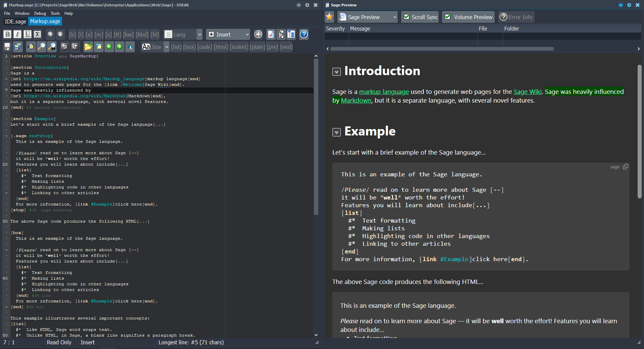644x349 pixels.
Task: Open the Window menu
Action: click(22, 13)
